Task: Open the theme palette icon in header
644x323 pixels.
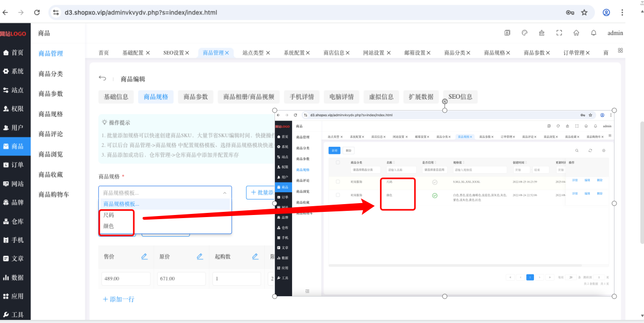Action: click(525, 33)
